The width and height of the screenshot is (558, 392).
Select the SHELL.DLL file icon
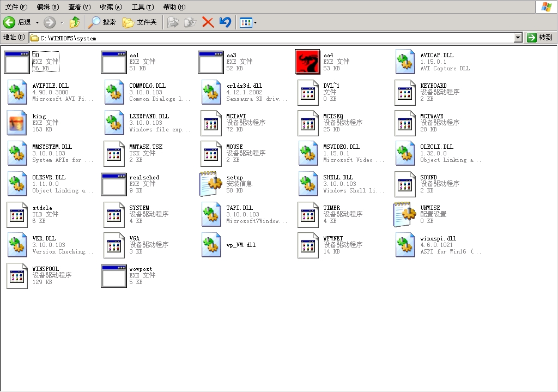click(x=308, y=184)
